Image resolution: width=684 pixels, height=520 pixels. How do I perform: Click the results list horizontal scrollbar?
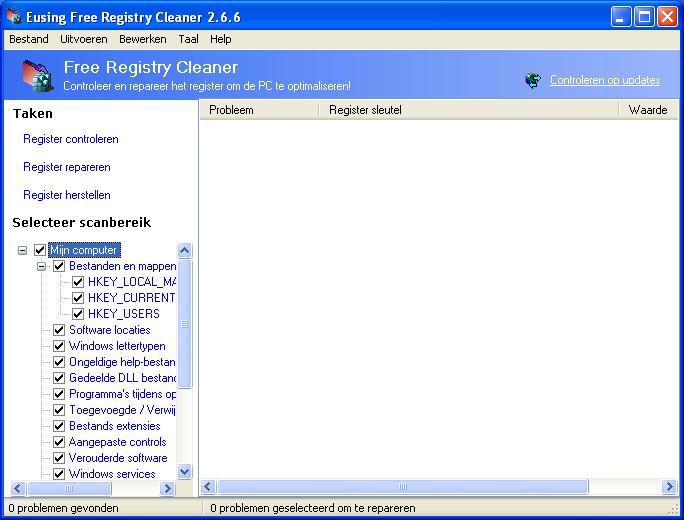[402, 487]
